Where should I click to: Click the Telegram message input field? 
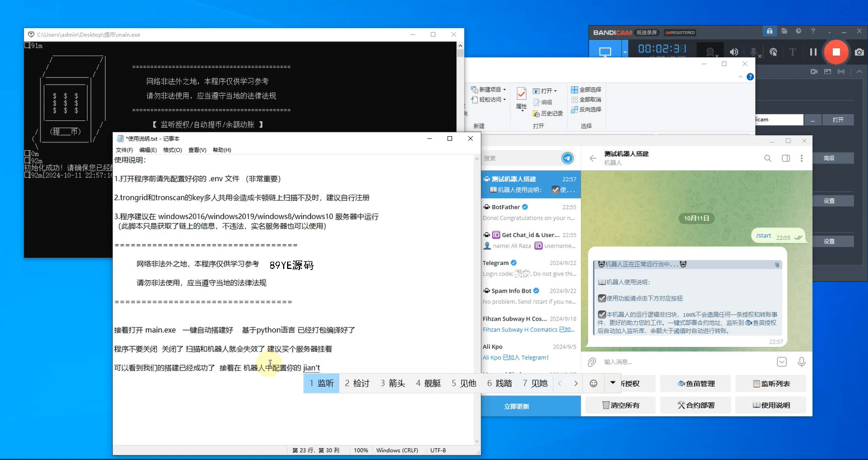684,362
